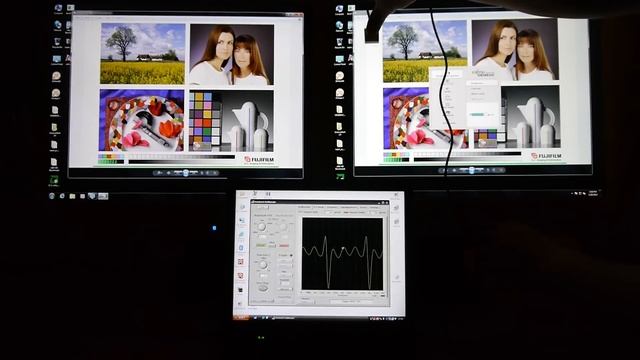Image resolution: width=640 pixels, height=360 pixels.
Task: Rotate clockwise in left monitor photo viewer
Action: (208, 173)
